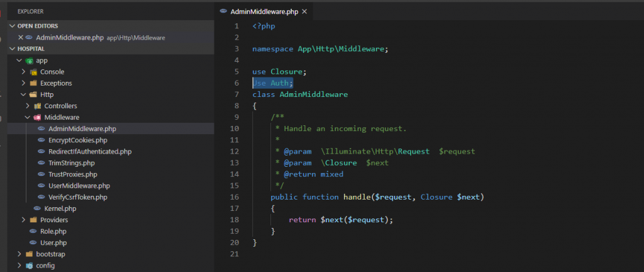Click the PHP icon beside UserMiddleware.php
This screenshot has width=644, height=272.
tap(42, 186)
